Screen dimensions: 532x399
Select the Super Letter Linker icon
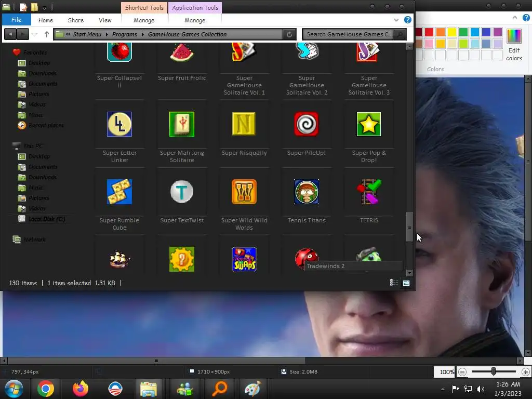(x=119, y=124)
